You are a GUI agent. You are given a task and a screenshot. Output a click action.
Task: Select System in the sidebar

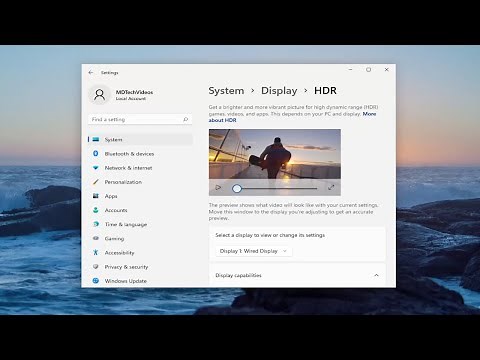tap(140, 139)
